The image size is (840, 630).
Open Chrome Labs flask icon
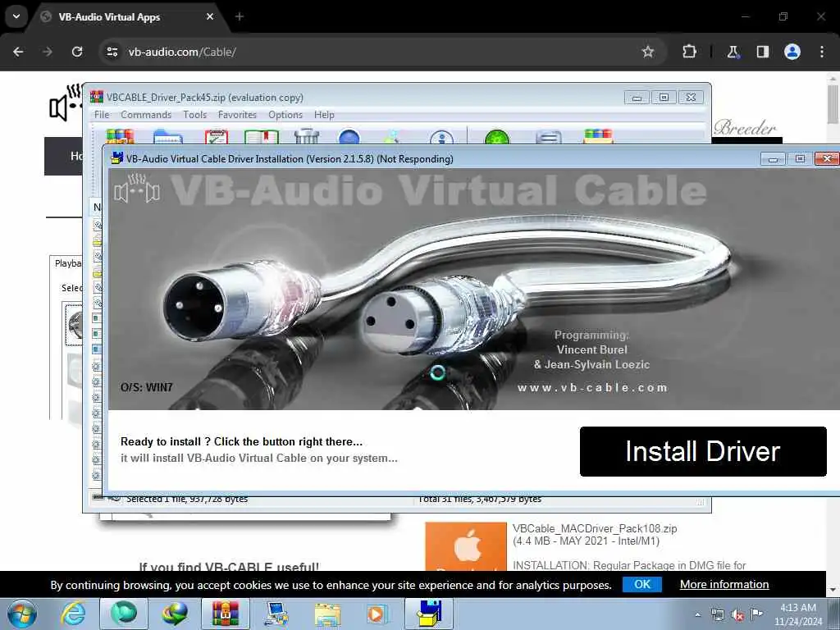pyautogui.click(x=733, y=52)
